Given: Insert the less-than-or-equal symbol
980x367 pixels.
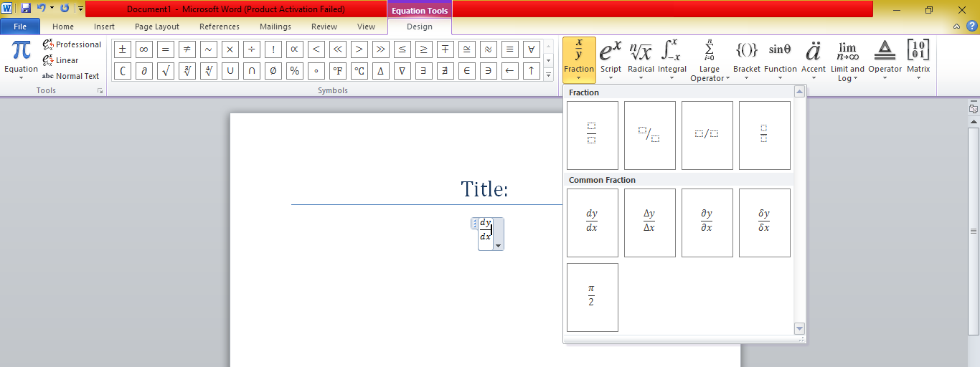Looking at the screenshot, I should [402, 49].
